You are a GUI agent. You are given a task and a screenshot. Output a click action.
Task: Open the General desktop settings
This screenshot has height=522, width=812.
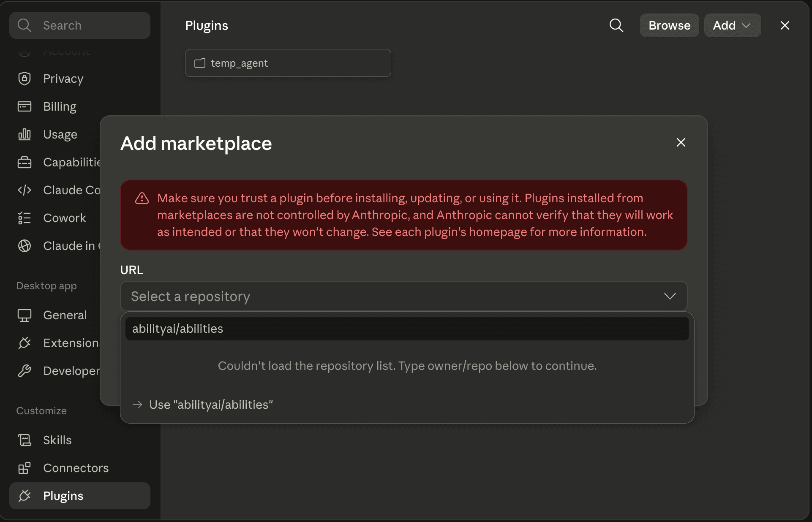(x=55, y=315)
